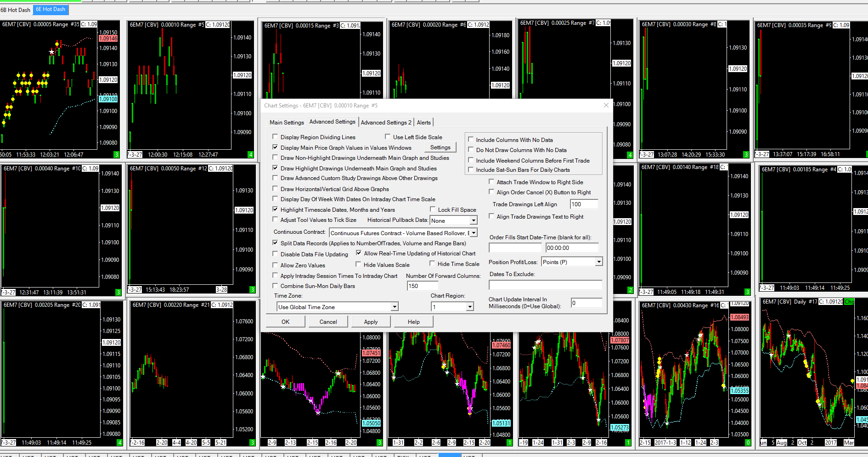Screen dimensions: 868x457
Task: Toggle Display Region Dividing Lines checkbox
Action: pos(275,137)
